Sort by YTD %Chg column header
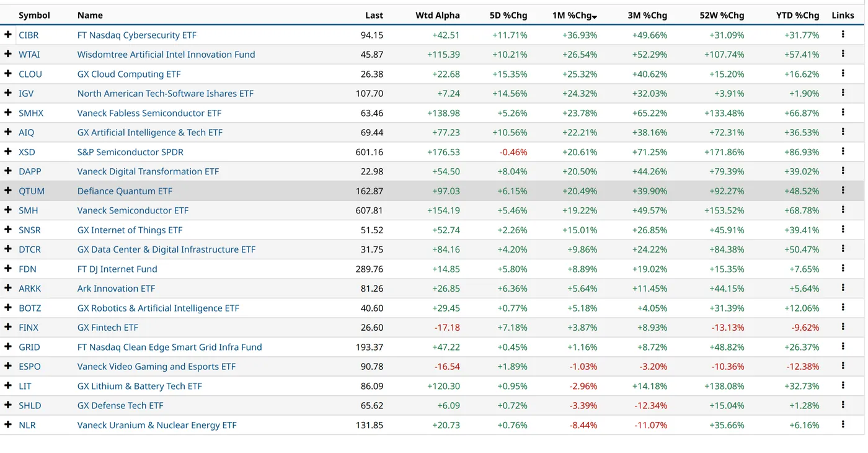This screenshot has height=453, width=868. point(797,15)
